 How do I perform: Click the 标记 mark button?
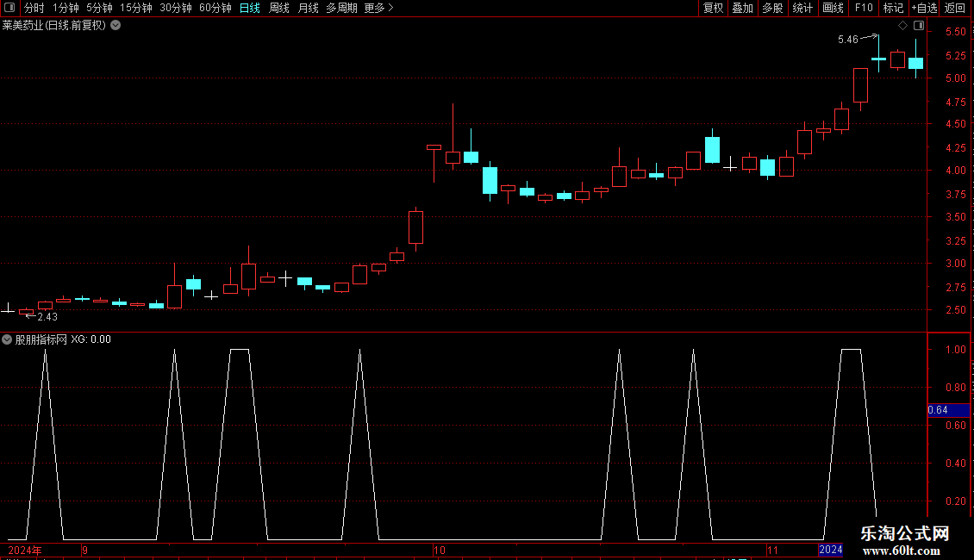click(893, 8)
